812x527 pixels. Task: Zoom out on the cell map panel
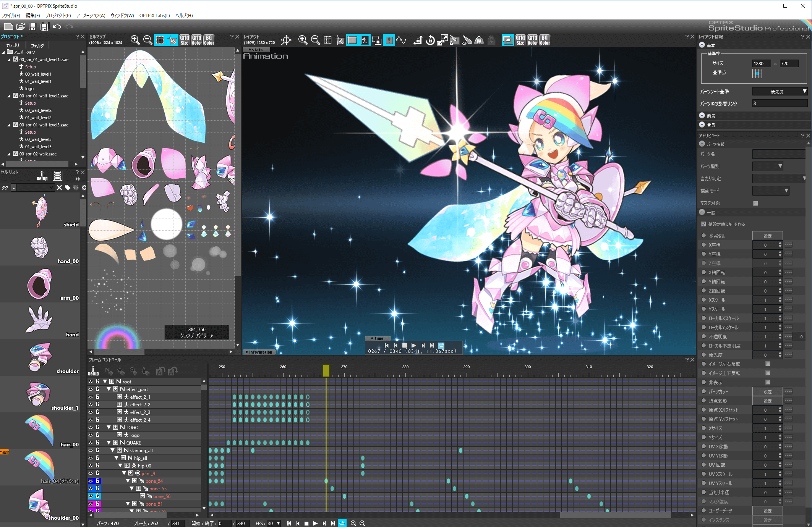(x=147, y=40)
